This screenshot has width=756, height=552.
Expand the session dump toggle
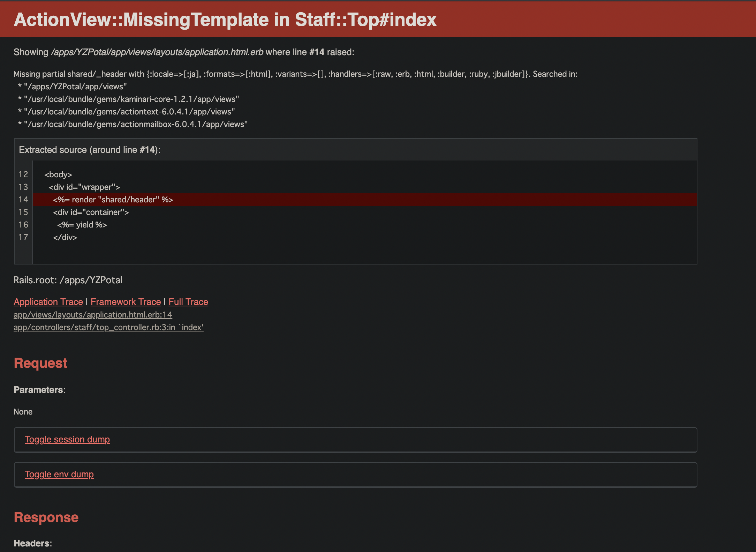[x=67, y=439]
